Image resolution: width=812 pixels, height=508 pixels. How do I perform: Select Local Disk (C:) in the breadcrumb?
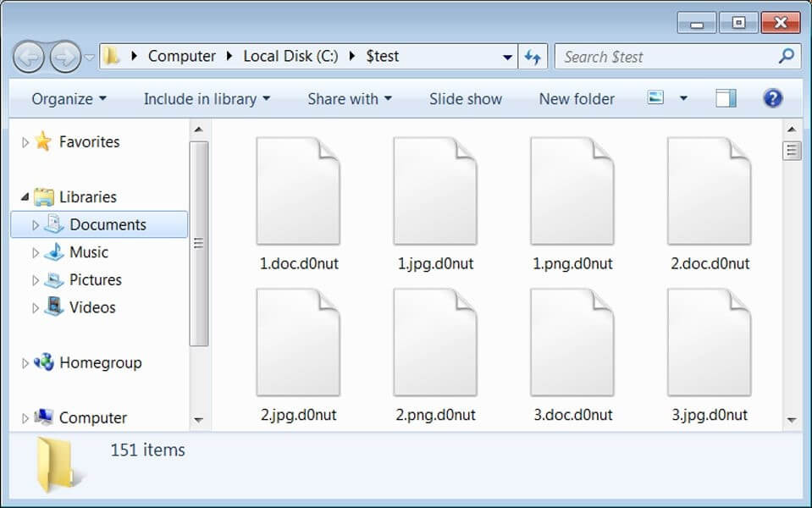click(x=290, y=56)
